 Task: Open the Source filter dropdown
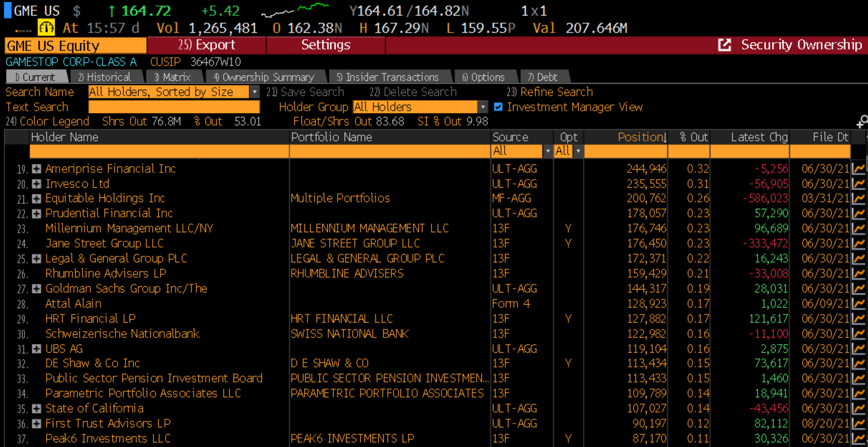pos(548,151)
